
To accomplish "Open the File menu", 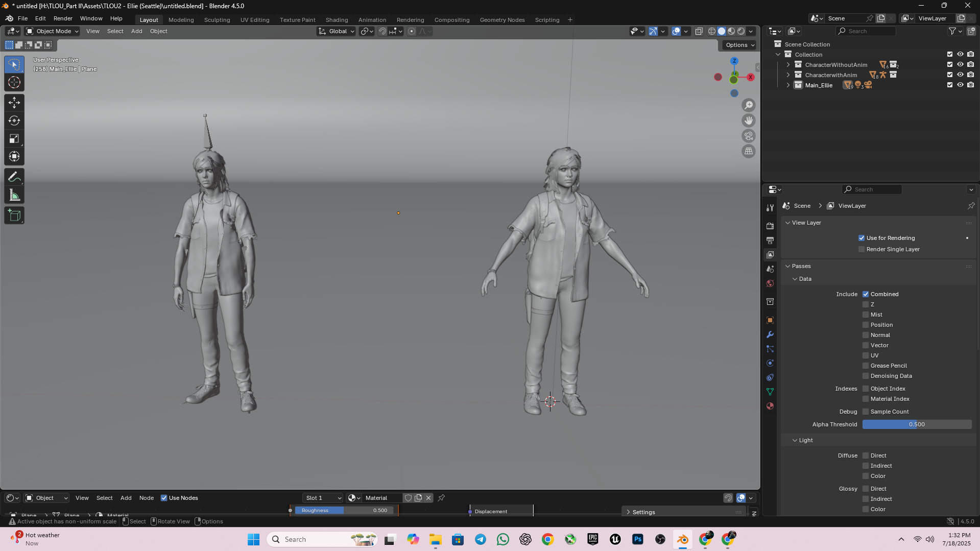I will 22,18.
